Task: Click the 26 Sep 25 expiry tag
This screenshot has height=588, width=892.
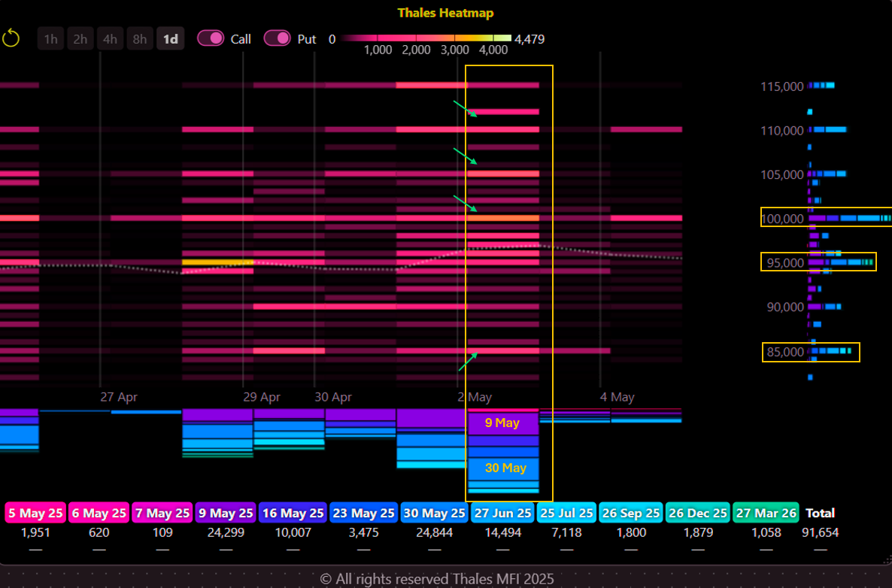Action: tap(631, 513)
